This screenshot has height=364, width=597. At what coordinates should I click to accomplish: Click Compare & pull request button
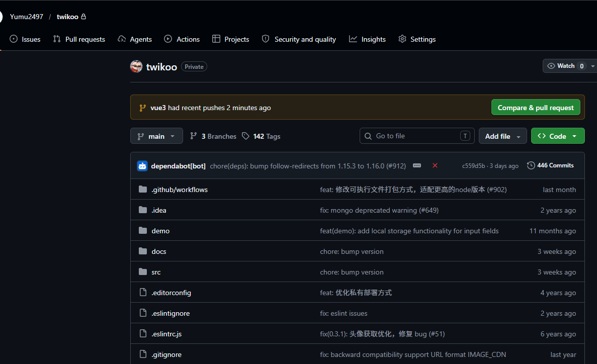(x=536, y=108)
